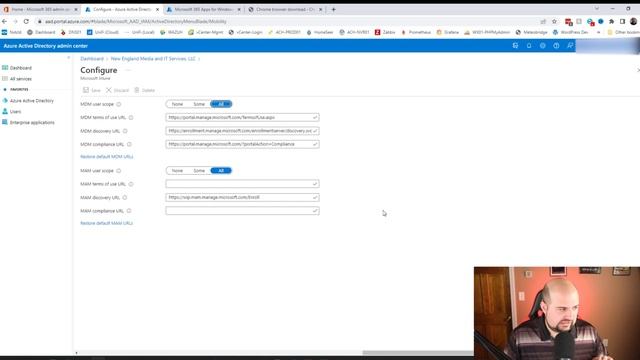
Task: Set MDM user scope to All
Action: click(221, 104)
